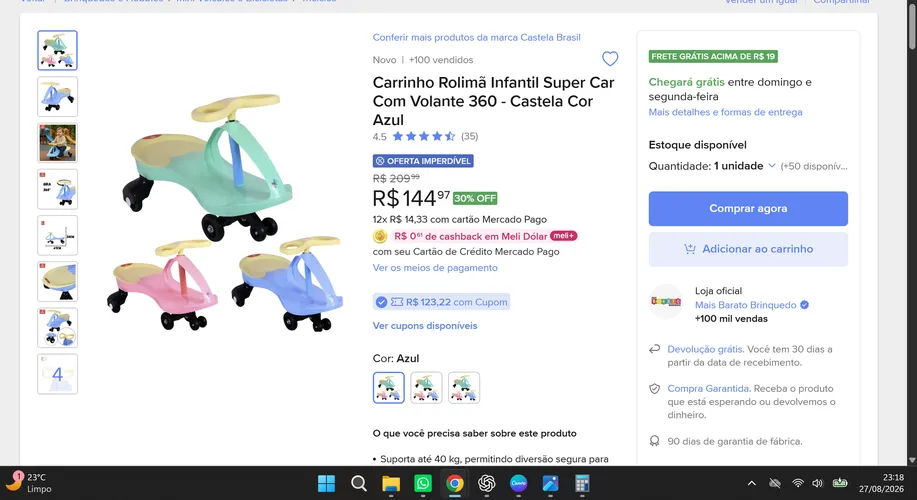The width and height of the screenshot is (917, 500).
Task: Open Canva app from taskbar
Action: pyautogui.click(x=518, y=484)
